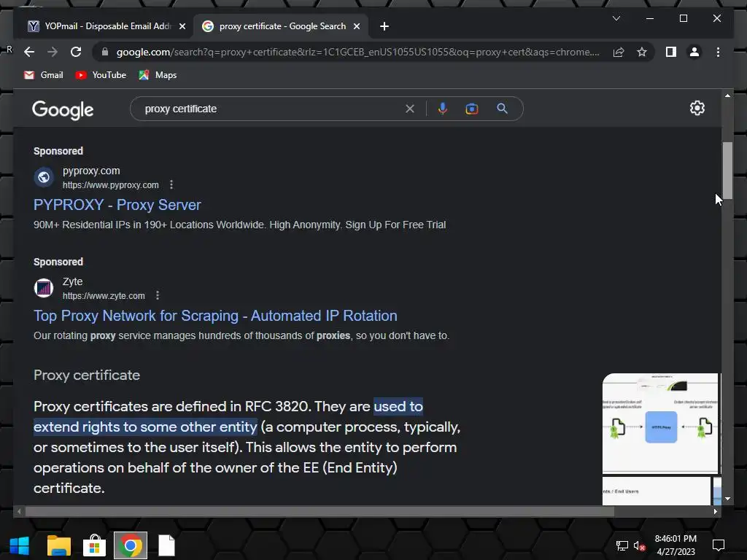Search by image with Google Lens icon
Viewport: 747px width, 560px height.
coord(472,109)
